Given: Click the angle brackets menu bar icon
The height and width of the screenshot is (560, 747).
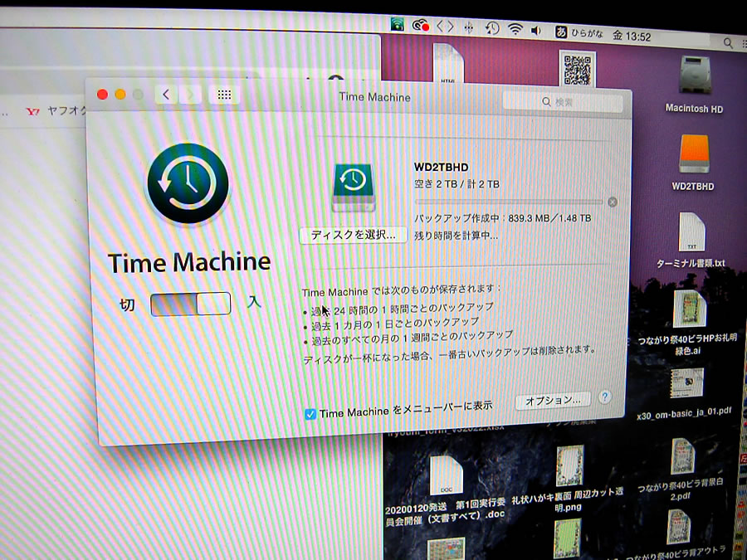Looking at the screenshot, I should [x=445, y=27].
